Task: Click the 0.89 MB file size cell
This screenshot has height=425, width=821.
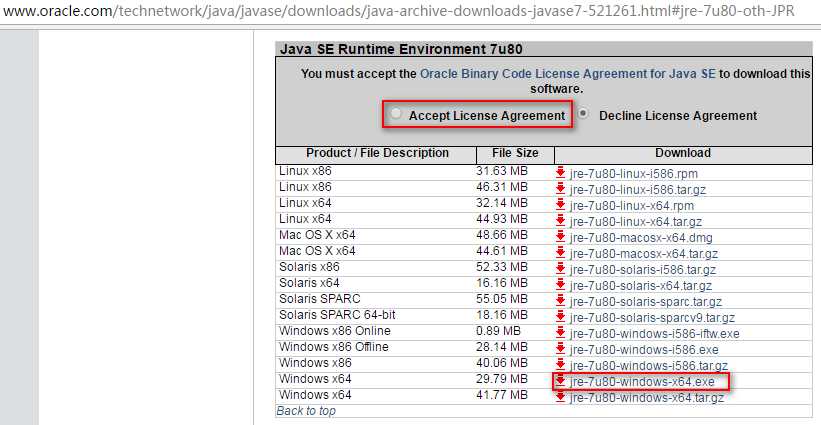Action: coord(498,331)
